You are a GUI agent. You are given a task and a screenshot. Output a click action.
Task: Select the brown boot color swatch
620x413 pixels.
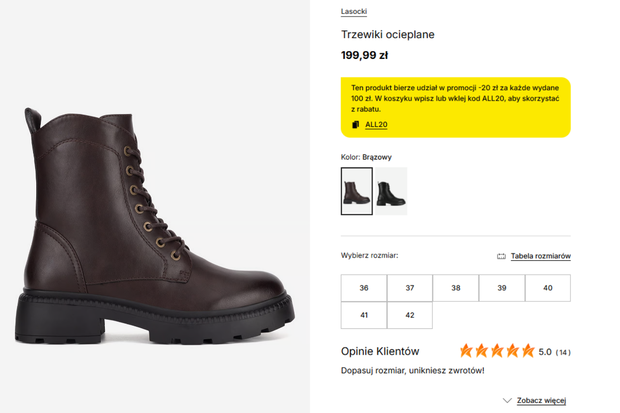point(357,191)
